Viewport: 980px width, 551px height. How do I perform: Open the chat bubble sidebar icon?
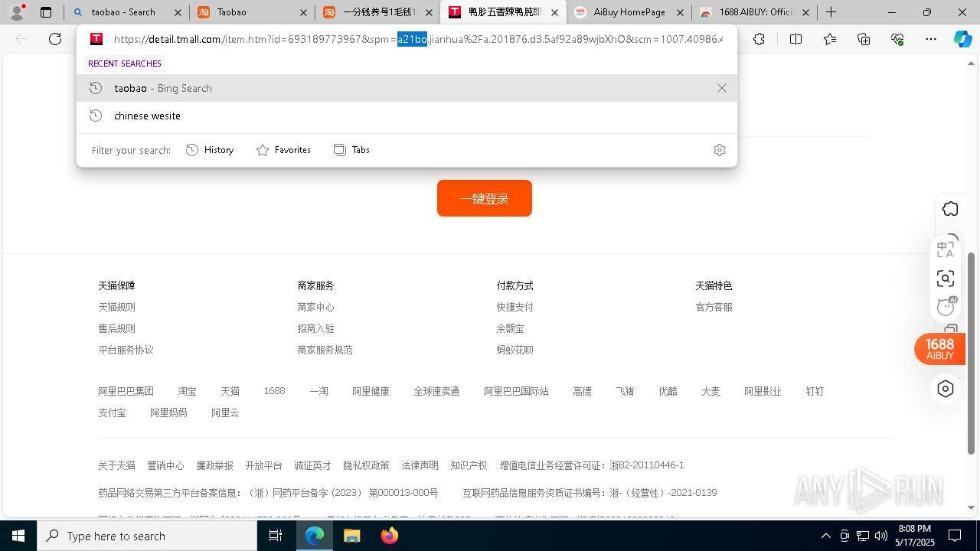pos(950,209)
